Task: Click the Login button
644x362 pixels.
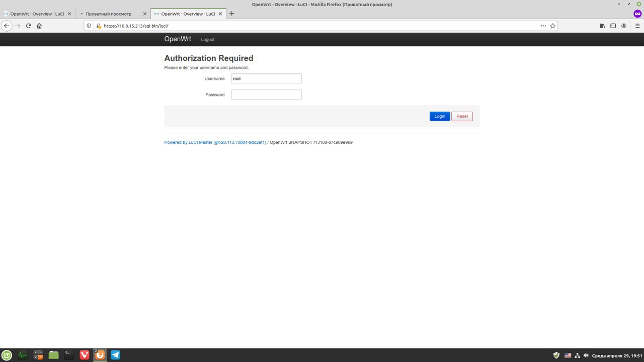Action: (x=440, y=116)
